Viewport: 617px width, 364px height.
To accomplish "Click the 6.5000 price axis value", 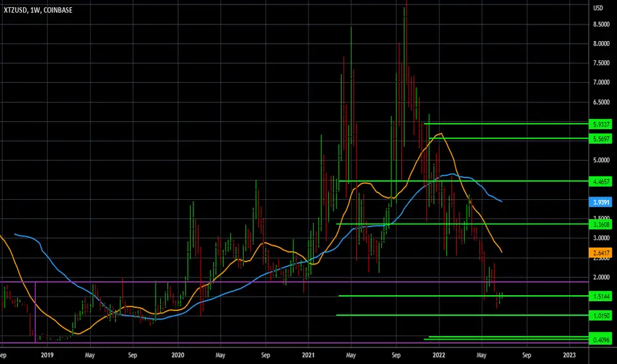I will click(601, 102).
